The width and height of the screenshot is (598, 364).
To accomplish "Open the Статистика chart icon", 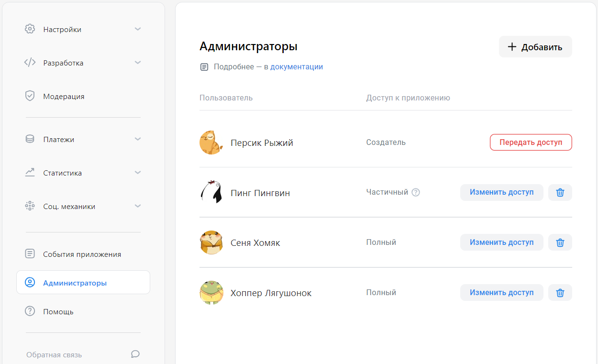I will pyautogui.click(x=30, y=173).
